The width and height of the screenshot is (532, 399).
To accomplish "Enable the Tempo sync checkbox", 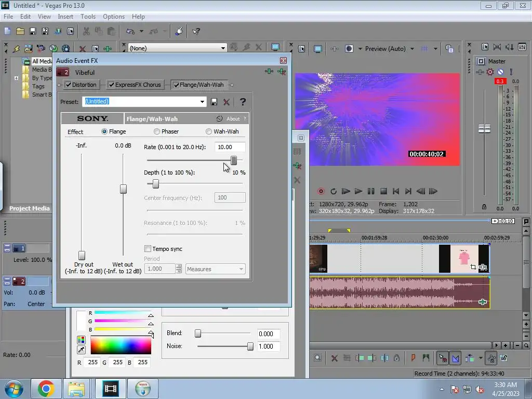I will (x=148, y=249).
